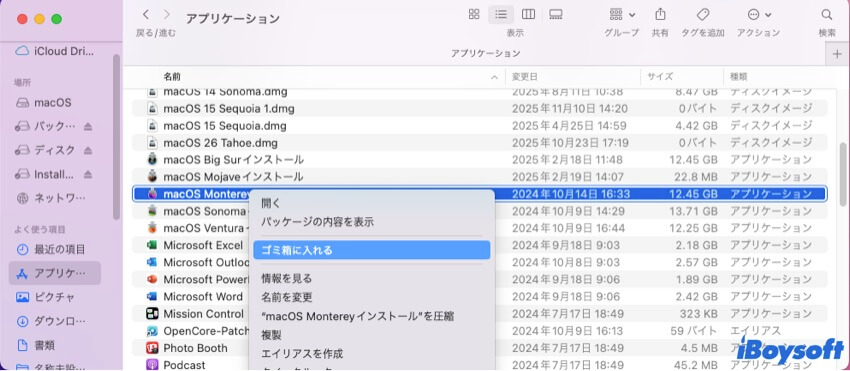The image size is (850, 371).
Task: Click the Photo Booth app icon
Action: [x=152, y=348]
